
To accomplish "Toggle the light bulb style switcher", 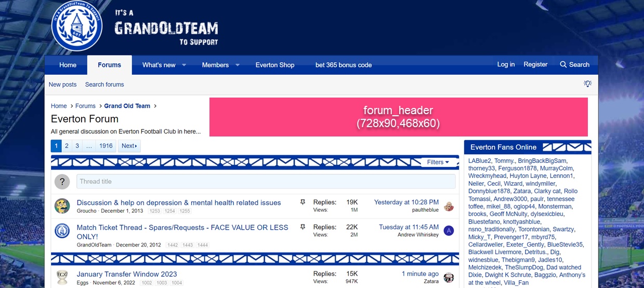I will 587,84.
